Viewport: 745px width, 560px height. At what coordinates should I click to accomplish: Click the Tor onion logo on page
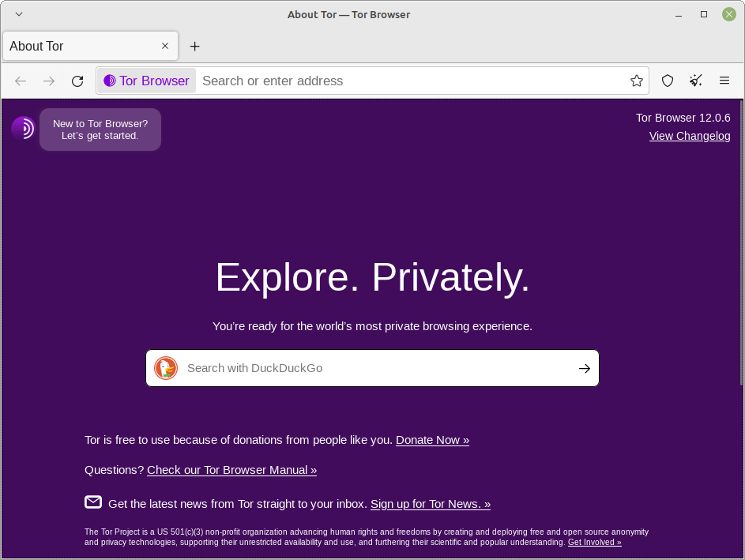tap(23, 128)
